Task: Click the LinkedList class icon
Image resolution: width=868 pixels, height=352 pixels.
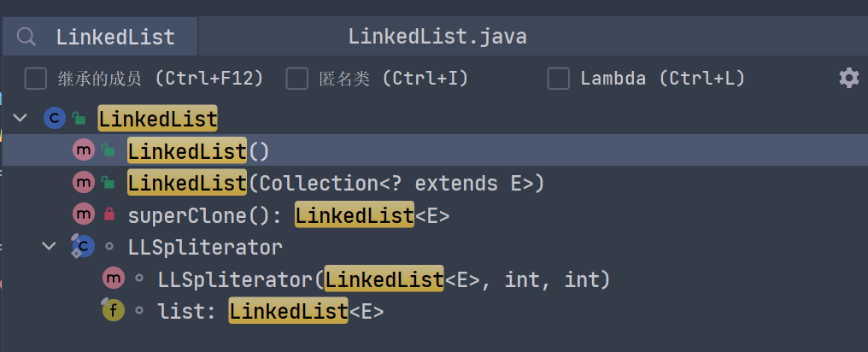Action: tap(54, 119)
